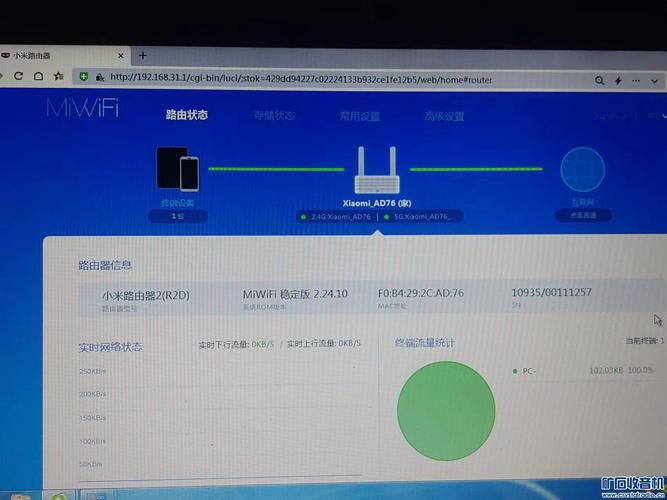
Task: Open the 常用设置 tab
Action: click(357, 116)
